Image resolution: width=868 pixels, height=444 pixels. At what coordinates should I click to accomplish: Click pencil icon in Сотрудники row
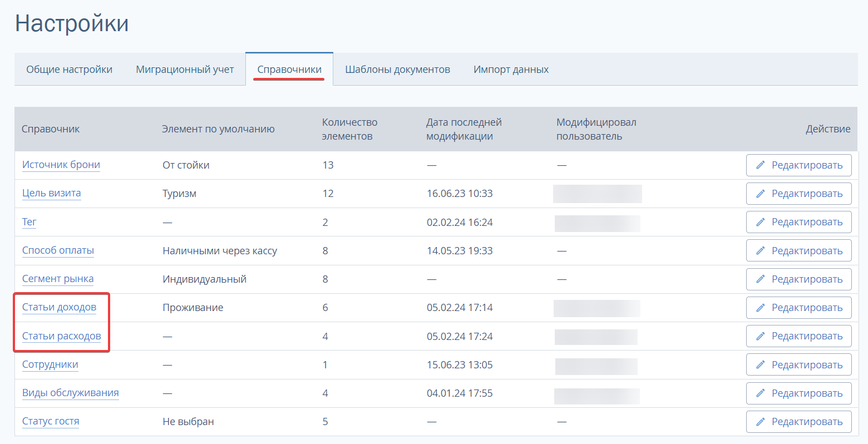(x=761, y=365)
